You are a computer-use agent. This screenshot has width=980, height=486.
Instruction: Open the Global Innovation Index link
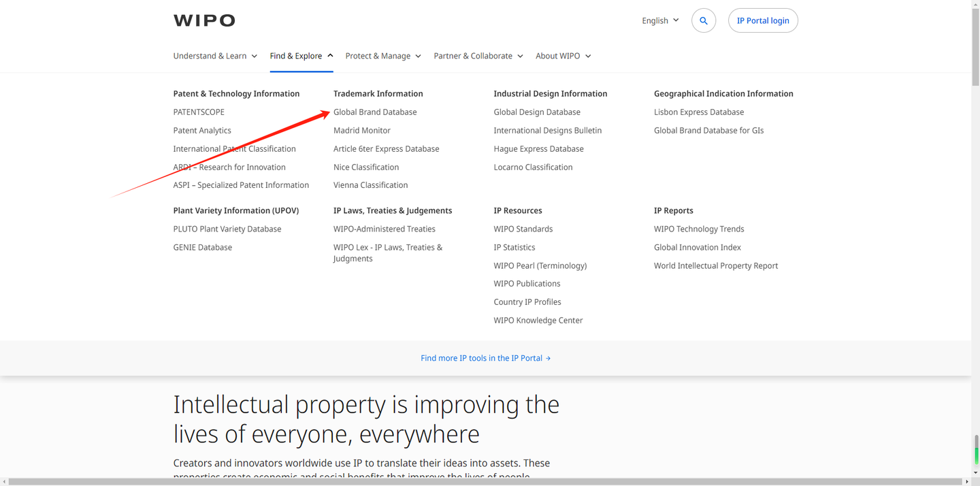pos(698,248)
